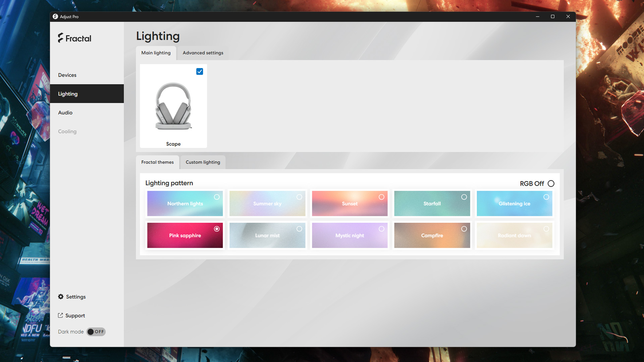Click the Fractal logo in the sidebar

coord(74,38)
